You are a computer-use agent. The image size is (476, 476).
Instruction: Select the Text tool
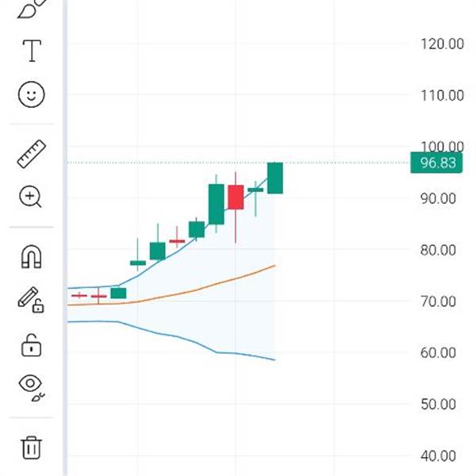point(31,51)
